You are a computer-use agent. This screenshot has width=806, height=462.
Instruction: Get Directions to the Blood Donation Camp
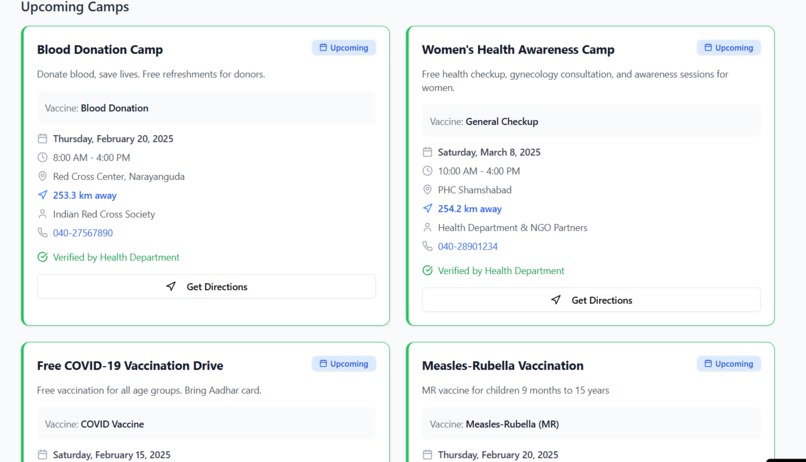206,287
